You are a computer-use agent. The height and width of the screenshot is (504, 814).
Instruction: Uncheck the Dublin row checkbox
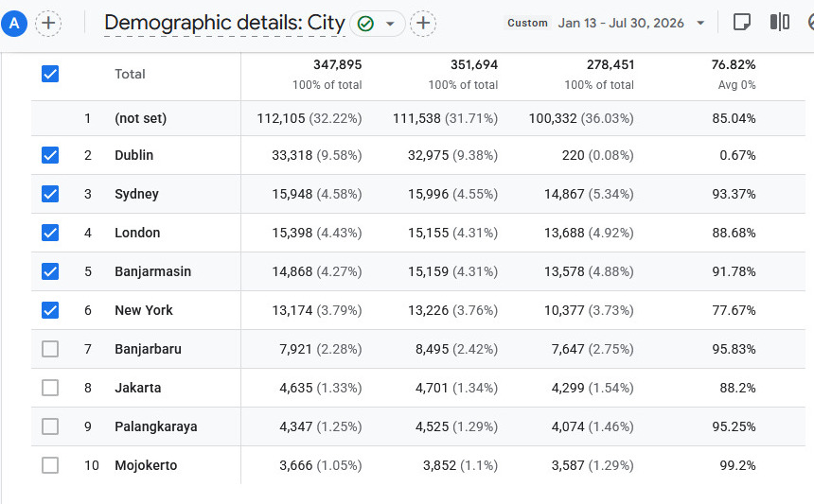[x=50, y=155]
